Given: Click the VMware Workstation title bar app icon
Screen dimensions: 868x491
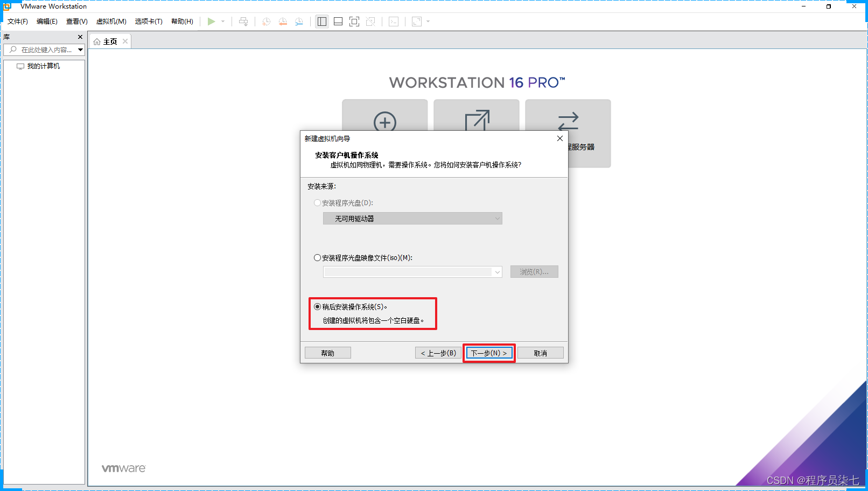Looking at the screenshot, I should point(7,6).
